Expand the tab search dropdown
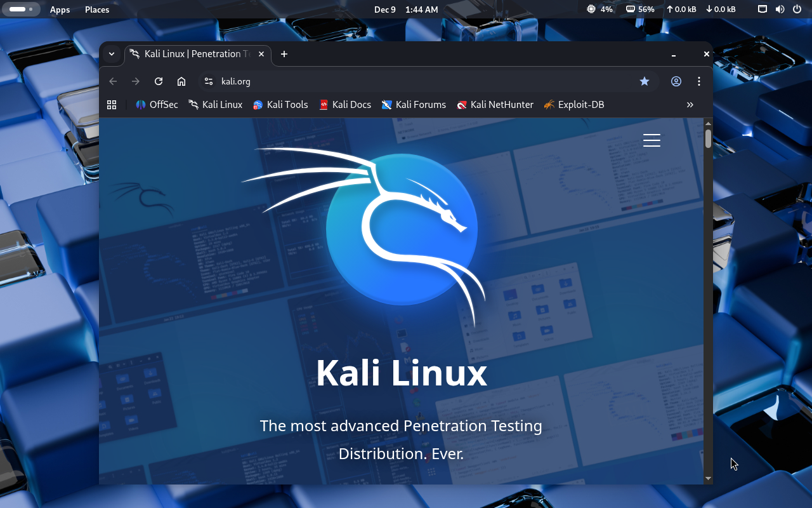 coord(112,54)
